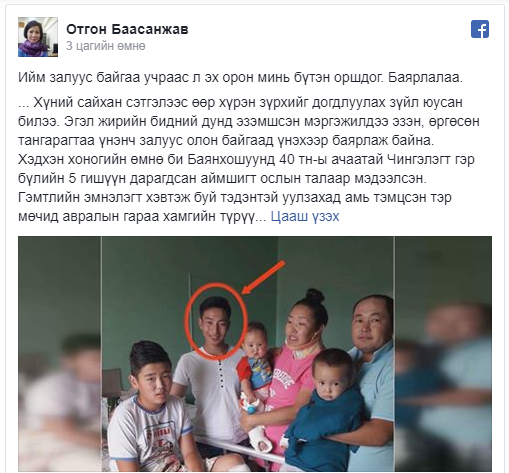This screenshot has height=473, width=509.
Task: Open the Facebook logo icon
Action: [480, 29]
